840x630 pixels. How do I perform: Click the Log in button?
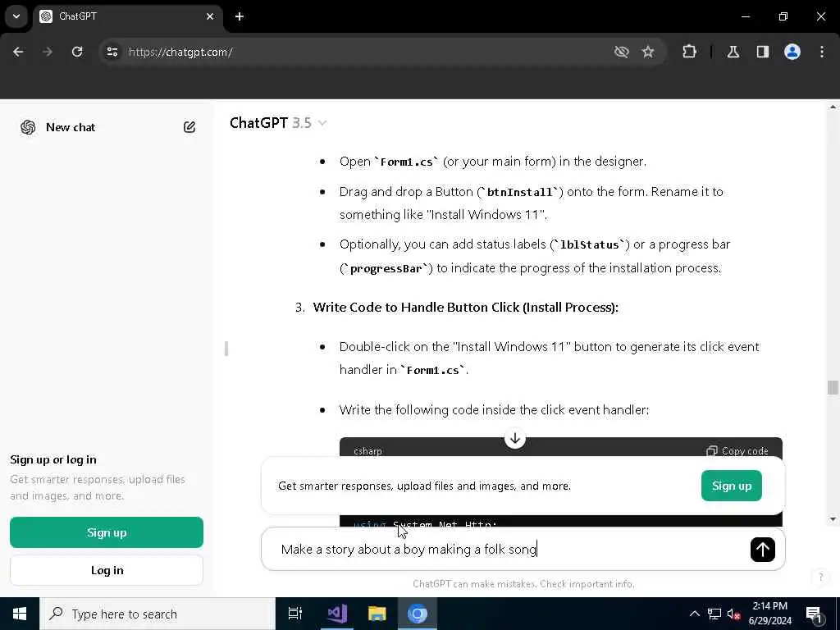[x=107, y=570]
